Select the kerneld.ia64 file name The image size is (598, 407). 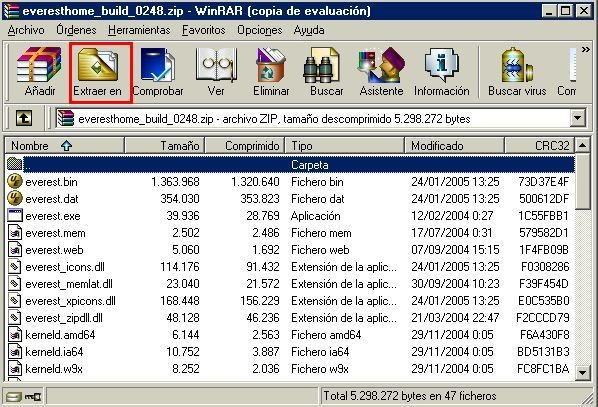[54, 352]
